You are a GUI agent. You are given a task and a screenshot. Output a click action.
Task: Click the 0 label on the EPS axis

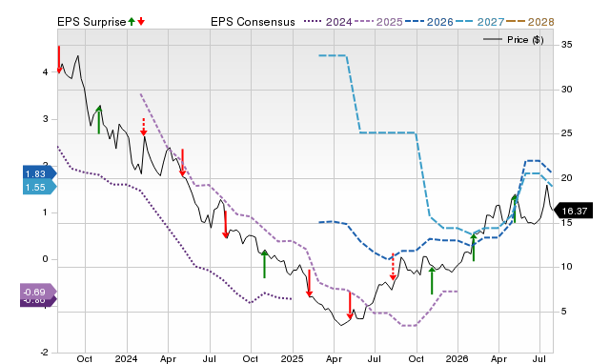pyautogui.click(x=46, y=259)
